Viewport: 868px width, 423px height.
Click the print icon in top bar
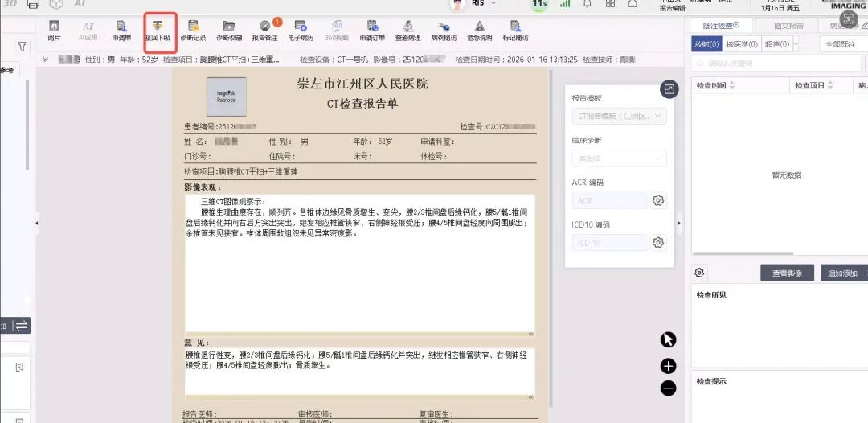pos(33,4)
